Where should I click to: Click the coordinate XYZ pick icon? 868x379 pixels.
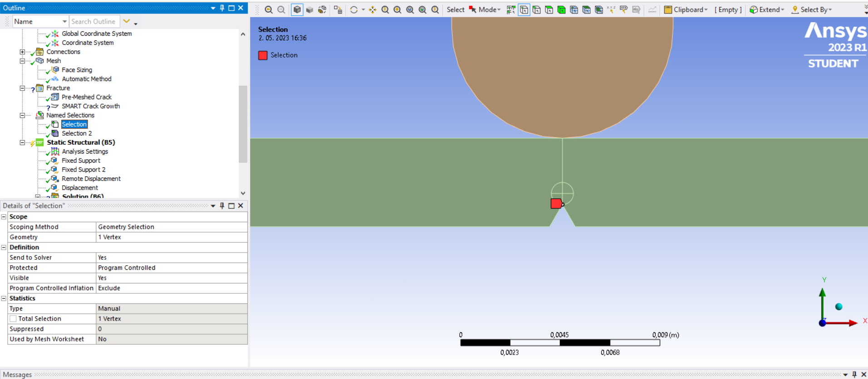click(x=611, y=10)
